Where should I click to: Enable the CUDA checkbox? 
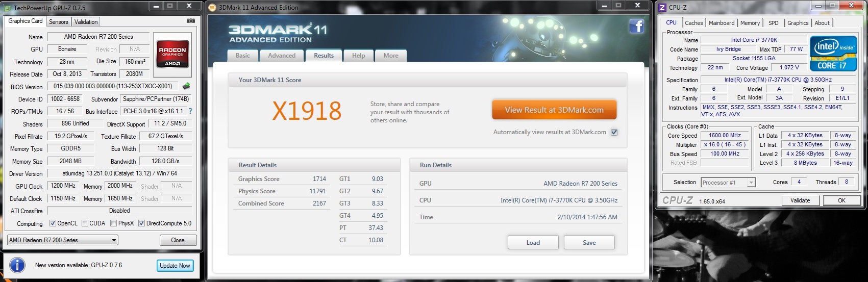click(x=85, y=223)
